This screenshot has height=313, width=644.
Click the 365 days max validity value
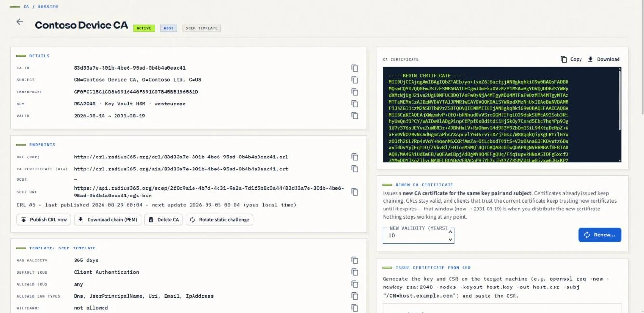pyautogui.click(x=86, y=260)
